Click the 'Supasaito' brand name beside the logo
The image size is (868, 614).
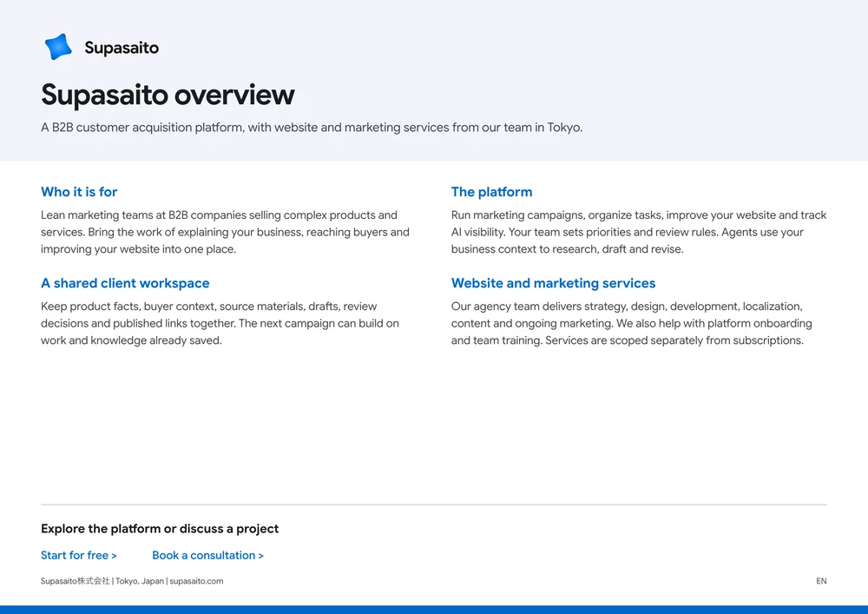(122, 48)
